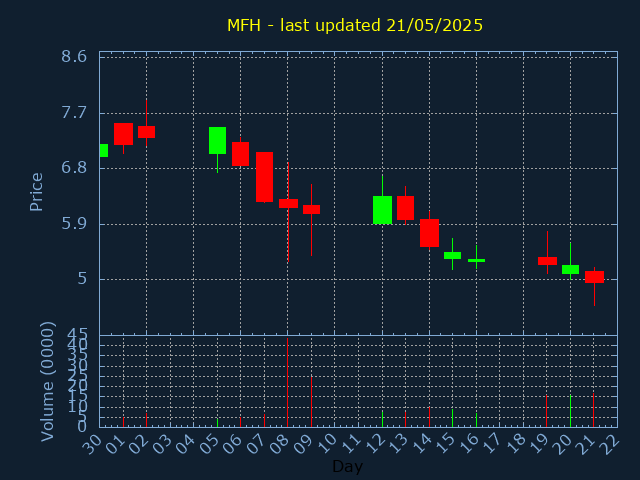The image size is (640, 480).
Task: Click the day label 03 on x-axis
Action: [x=163, y=444]
